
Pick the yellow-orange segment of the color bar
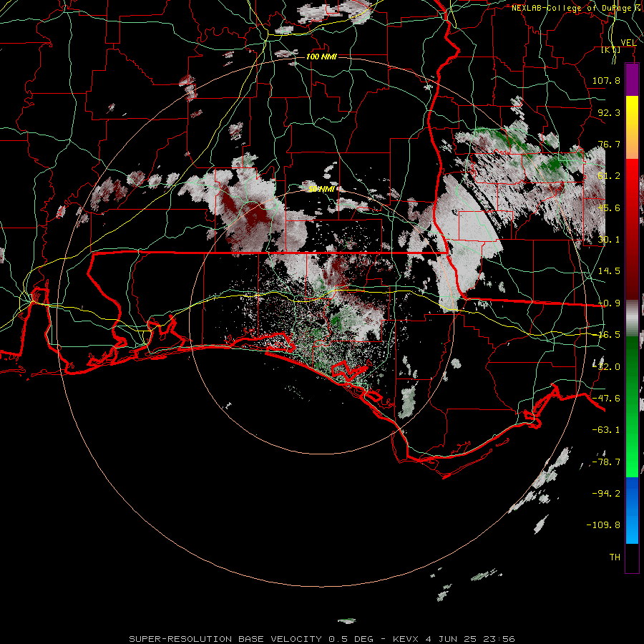click(x=632, y=127)
